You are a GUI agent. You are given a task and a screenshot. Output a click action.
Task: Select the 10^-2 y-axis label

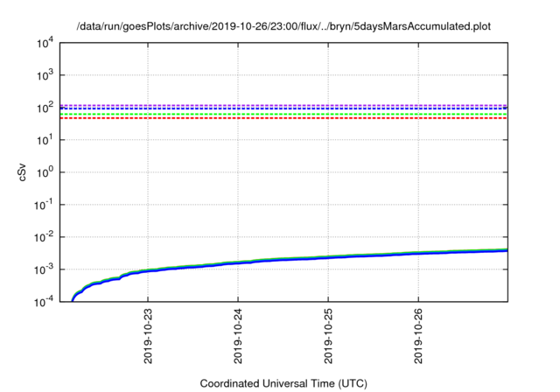44,237
